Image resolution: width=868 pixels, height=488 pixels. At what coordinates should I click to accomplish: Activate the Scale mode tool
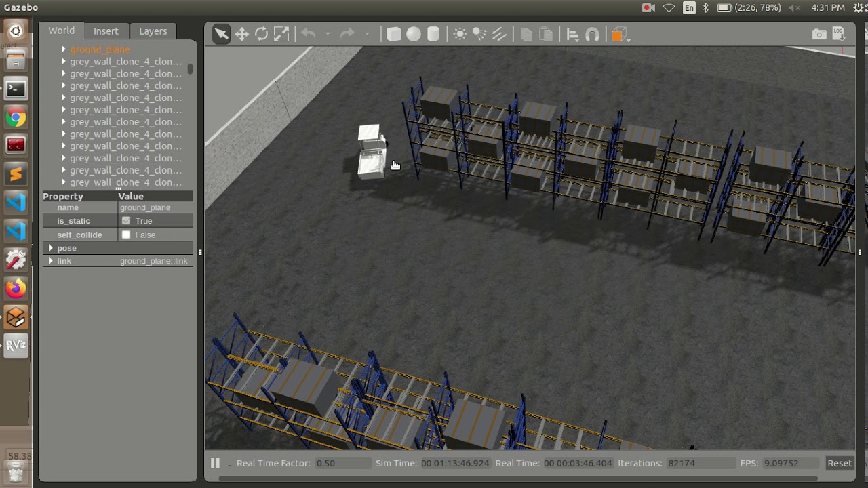coord(281,34)
